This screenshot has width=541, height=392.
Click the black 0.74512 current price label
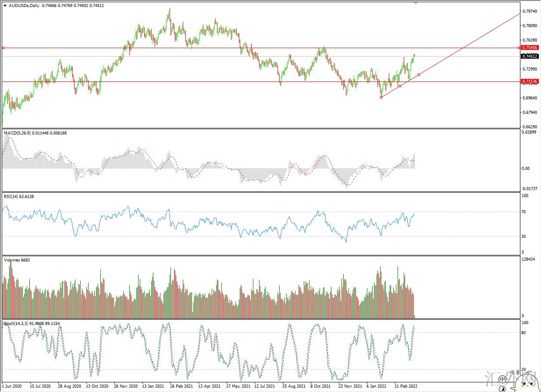pos(530,56)
